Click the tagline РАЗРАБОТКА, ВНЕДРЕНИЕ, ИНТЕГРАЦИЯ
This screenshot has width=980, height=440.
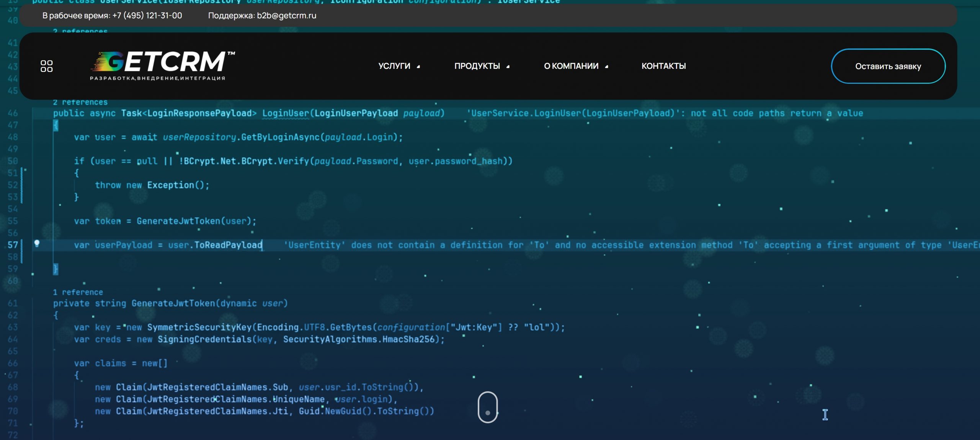(x=157, y=78)
